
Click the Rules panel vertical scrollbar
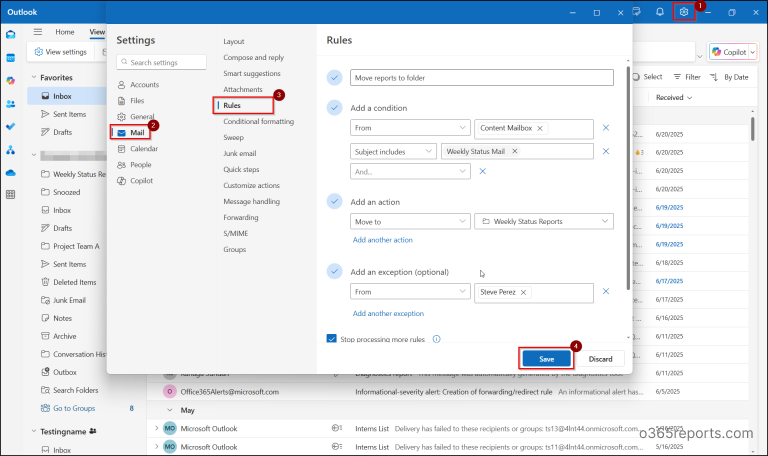coord(628,177)
